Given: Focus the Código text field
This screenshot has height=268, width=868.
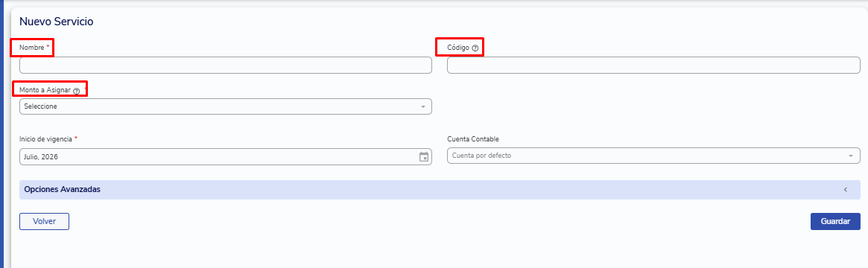Looking at the screenshot, I should pos(653,66).
